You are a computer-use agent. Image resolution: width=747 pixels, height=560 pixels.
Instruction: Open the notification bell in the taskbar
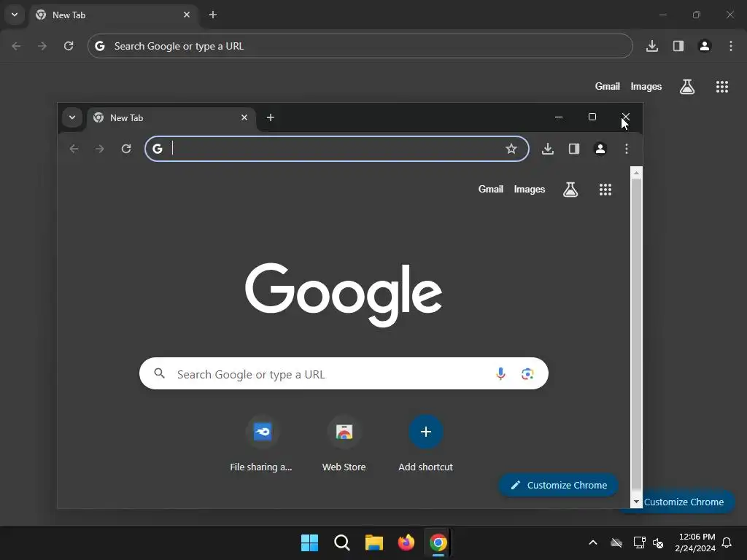(x=727, y=542)
